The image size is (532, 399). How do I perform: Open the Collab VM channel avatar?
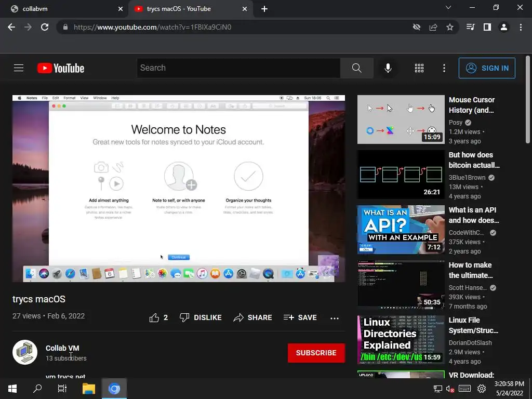(x=25, y=352)
